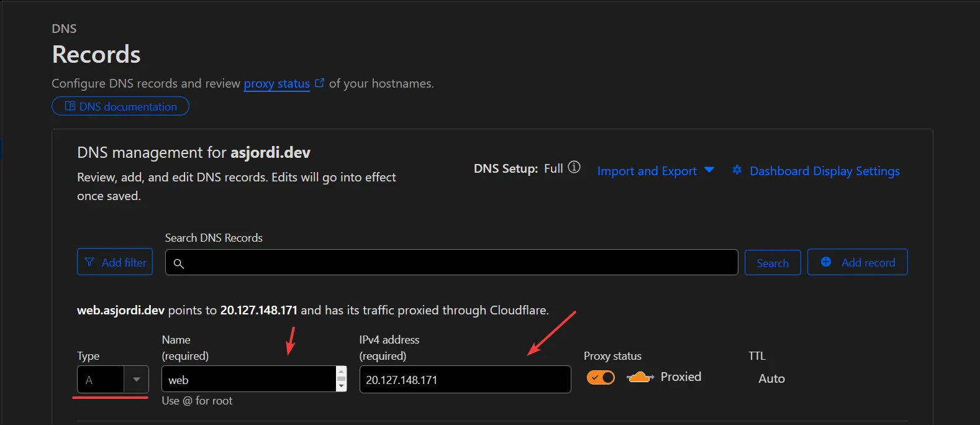Click the TTL value Auto
980x425 pixels.
pyautogui.click(x=772, y=378)
